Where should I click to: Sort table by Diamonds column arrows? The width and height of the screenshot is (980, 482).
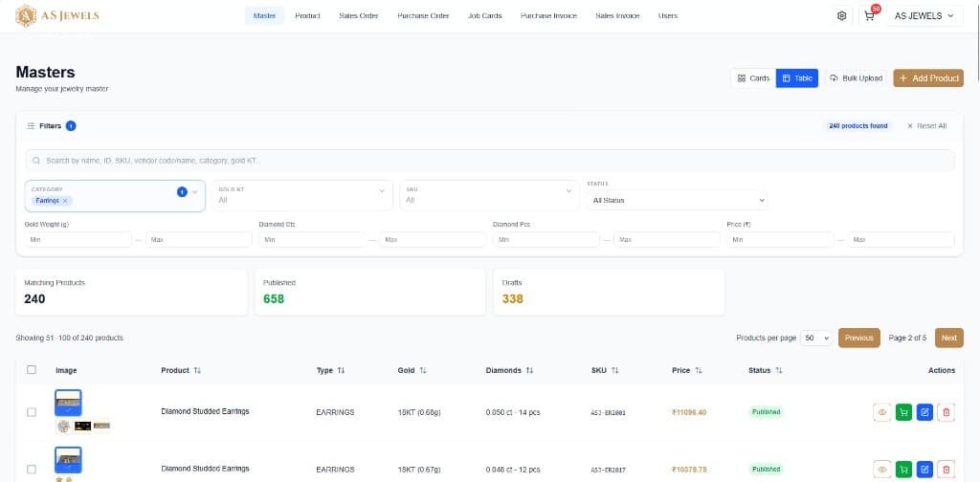(529, 370)
